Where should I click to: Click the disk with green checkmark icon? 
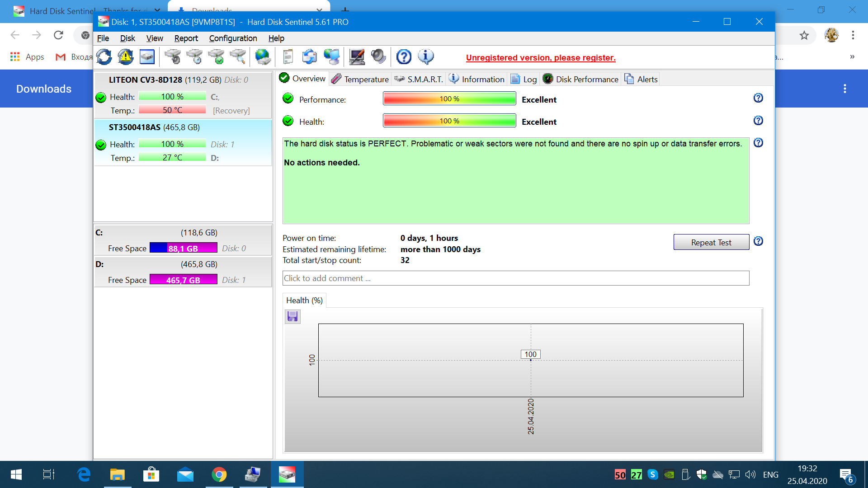tap(217, 57)
